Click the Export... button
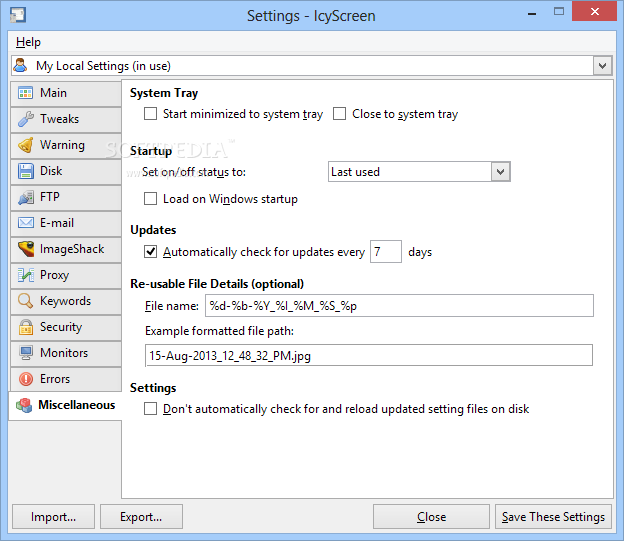This screenshot has height=541, width=624. (141, 517)
